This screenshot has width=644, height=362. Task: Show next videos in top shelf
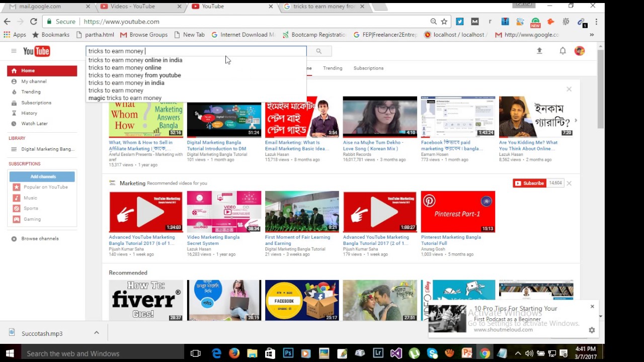(576, 121)
